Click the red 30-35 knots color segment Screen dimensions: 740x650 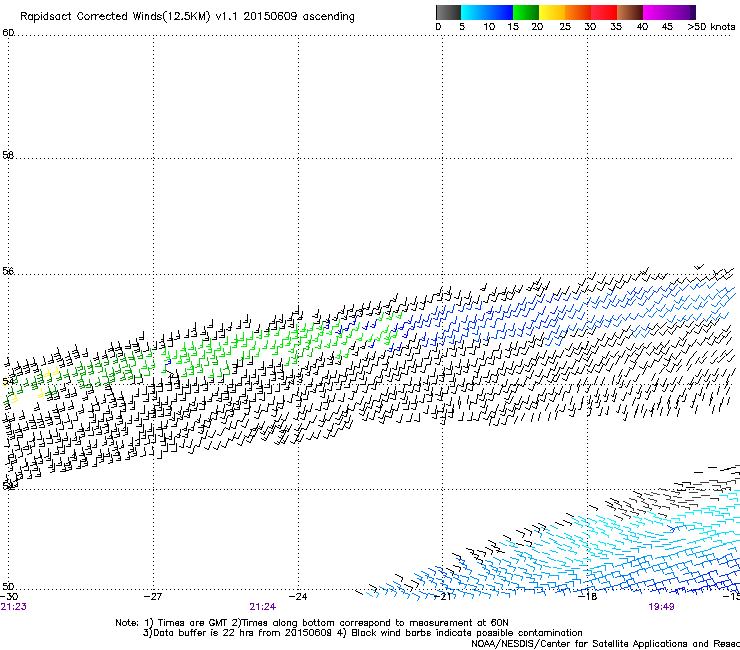click(x=604, y=12)
